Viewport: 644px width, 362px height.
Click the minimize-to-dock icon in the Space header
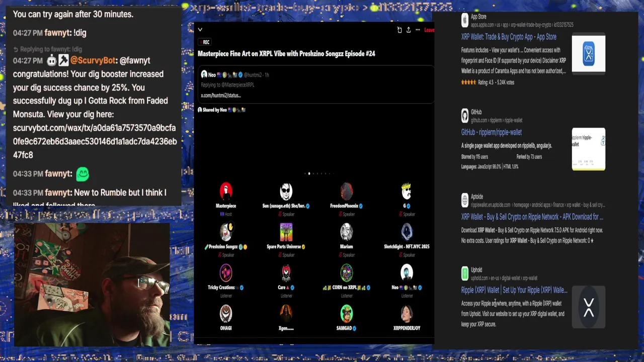point(399,30)
